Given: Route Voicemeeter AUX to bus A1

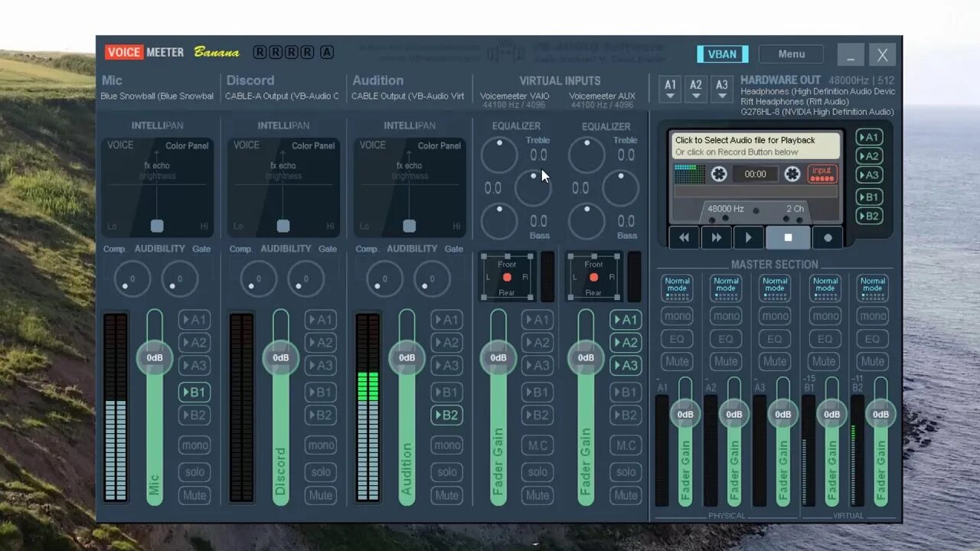Looking at the screenshot, I should (626, 319).
